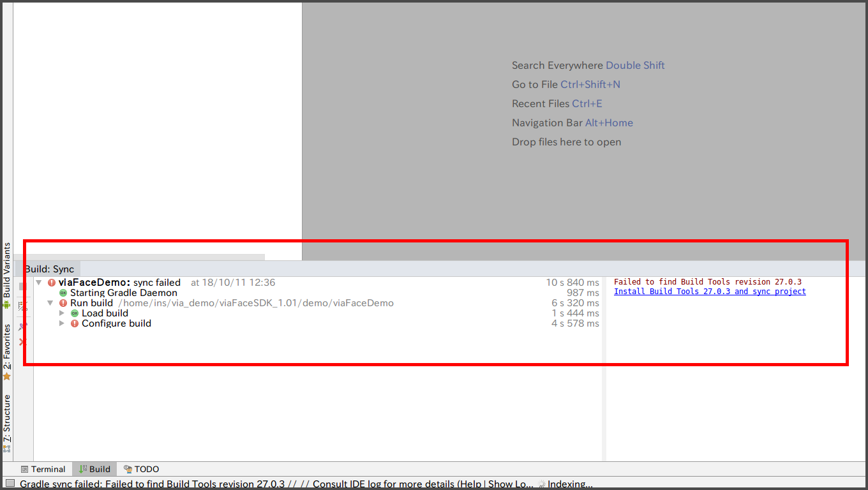This screenshot has height=490, width=868.
Task: Click the Recent Files Ctrl+E hint
Action: point(557,103)
